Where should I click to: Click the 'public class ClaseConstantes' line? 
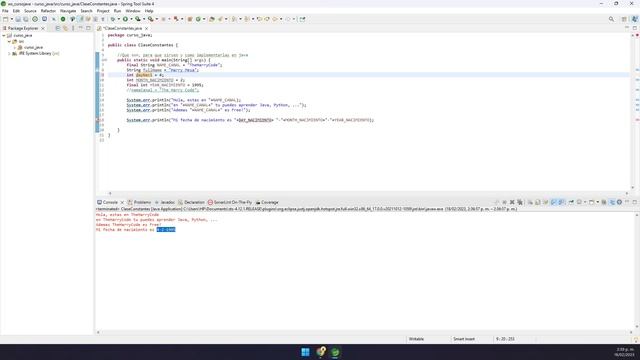[x=143, y=45]
